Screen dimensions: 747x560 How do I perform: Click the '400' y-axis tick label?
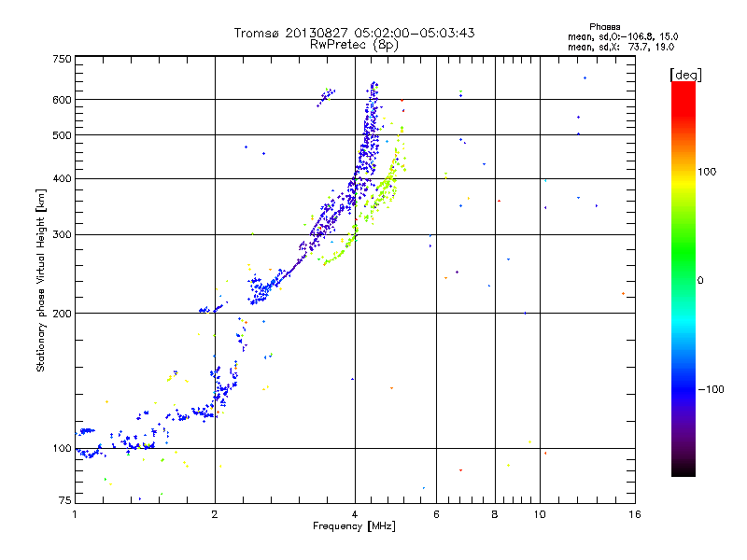(x=62, y=179)
